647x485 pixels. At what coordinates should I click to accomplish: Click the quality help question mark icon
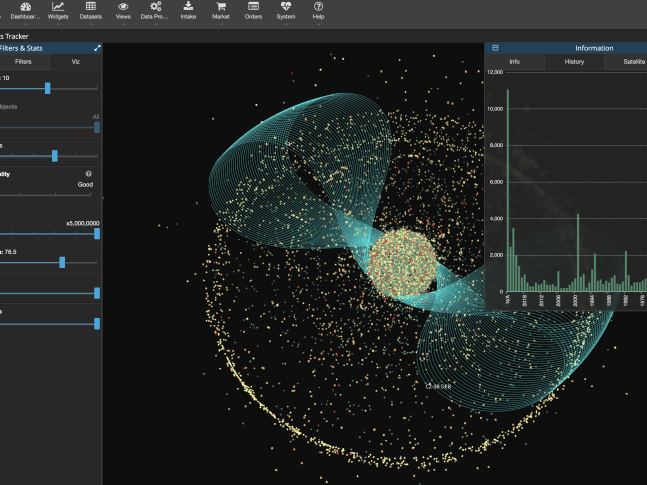click(89, 174)
